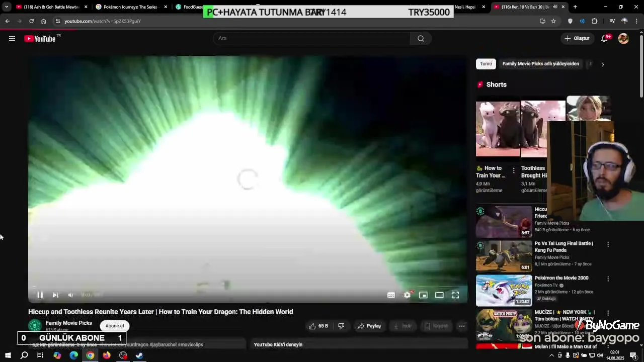644x362 pixels.
Task: Open Task View on taskbar
Action: point(40,355)
